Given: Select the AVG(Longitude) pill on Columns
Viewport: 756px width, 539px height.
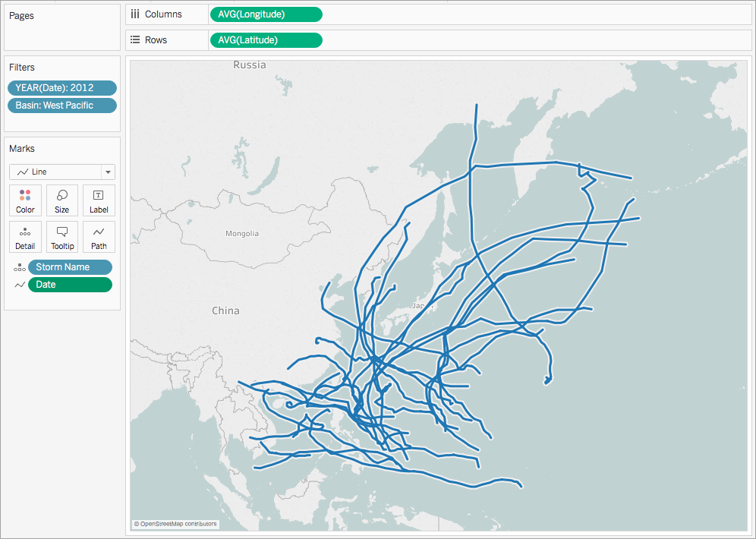Looking at the screenshot, I should pyautogui.click(x=266, y=14).
